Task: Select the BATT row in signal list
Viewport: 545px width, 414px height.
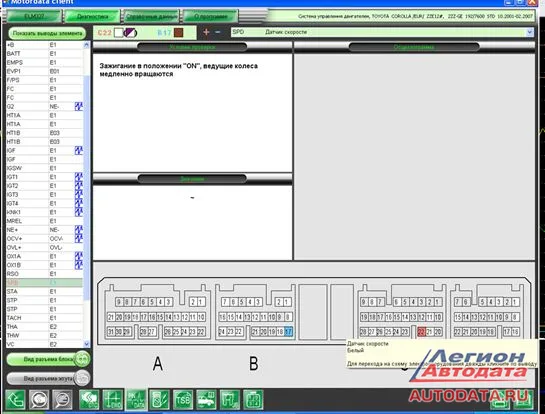Action: coord(44,54)
